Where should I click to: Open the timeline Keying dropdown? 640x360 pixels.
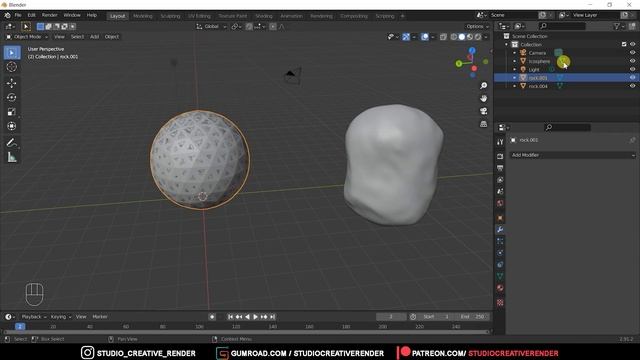pos(61,317)
